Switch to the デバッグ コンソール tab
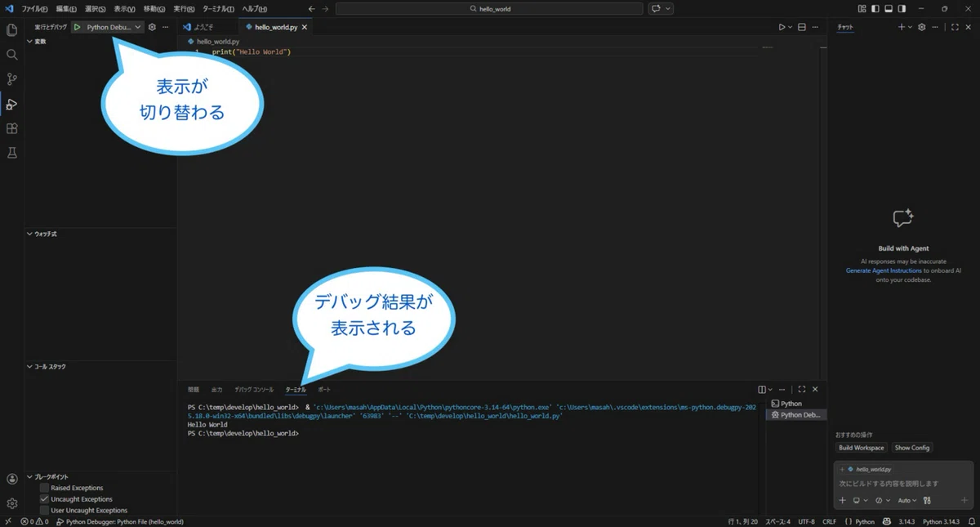980x527 pixels. click(254, 390)
